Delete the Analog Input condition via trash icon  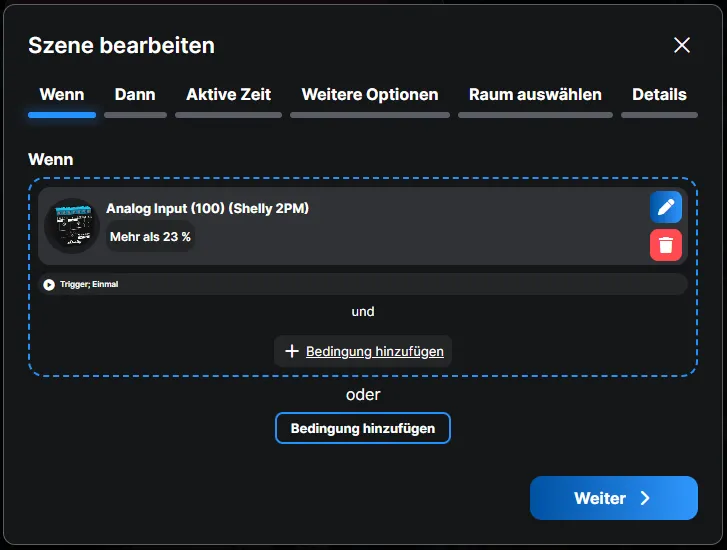[x=665, y=244]
